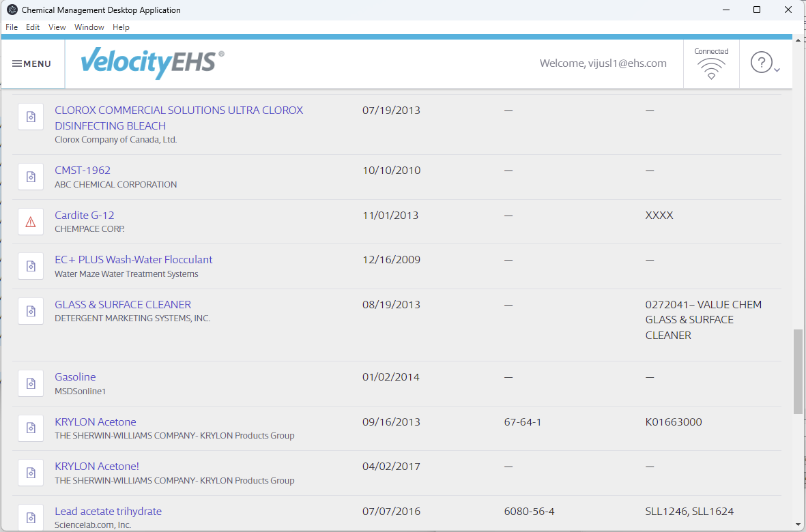Open the Edit menu
The image size is (806, 532).
pyautogui.click(x=33, y=27)
